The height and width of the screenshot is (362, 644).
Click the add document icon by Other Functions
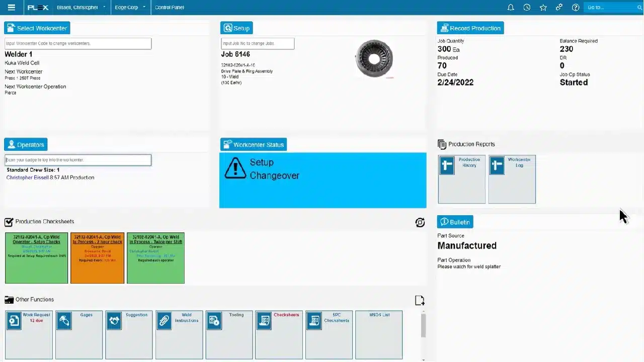point(420,300)
